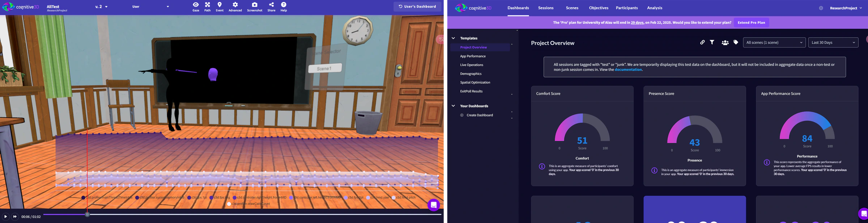Select Scene 1 in the Scene Selector panel
Screen dimensions: 868x223
click(x=325, y=68)
